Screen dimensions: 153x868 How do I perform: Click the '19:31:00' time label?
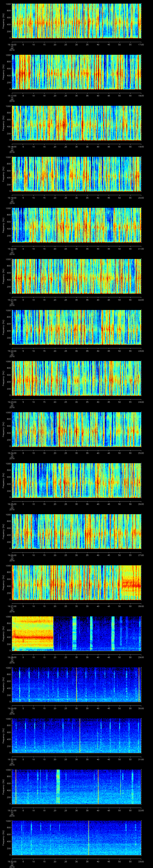12,810
